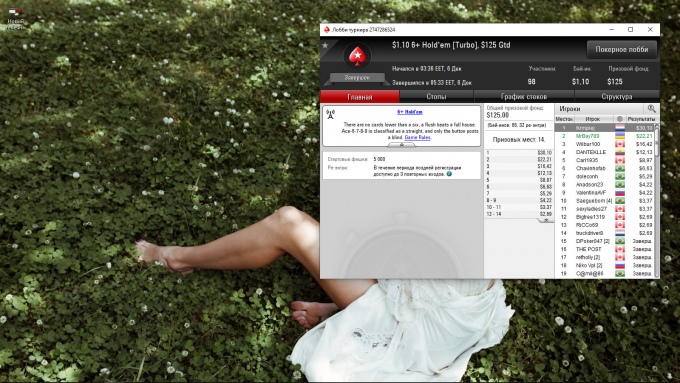The width and height of the screenshot is (680, 383).
Task: Select player C@mil@86 in the list
Action: click(604, 274)
